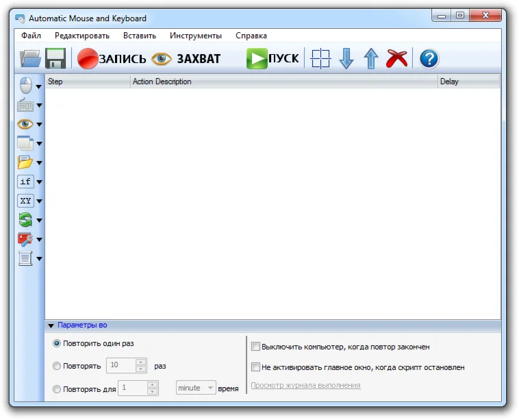Select Повторять для время radio button

(x=57, y=389)
